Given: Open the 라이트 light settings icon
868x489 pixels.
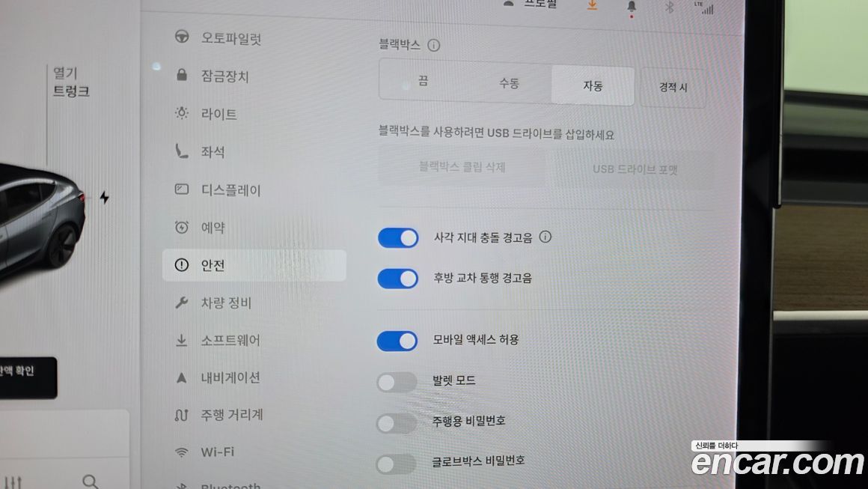Looking at the screenshot, I should click(x=182, y=113).
